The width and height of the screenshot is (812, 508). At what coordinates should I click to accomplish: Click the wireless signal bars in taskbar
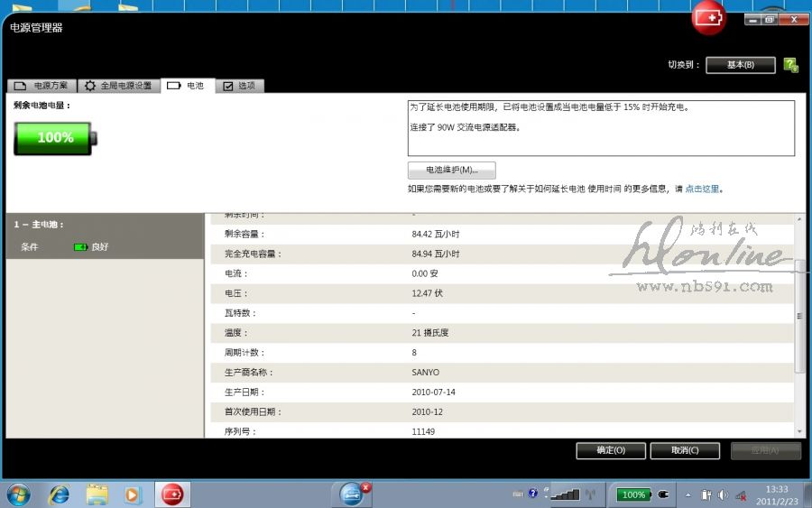[566, 494]
